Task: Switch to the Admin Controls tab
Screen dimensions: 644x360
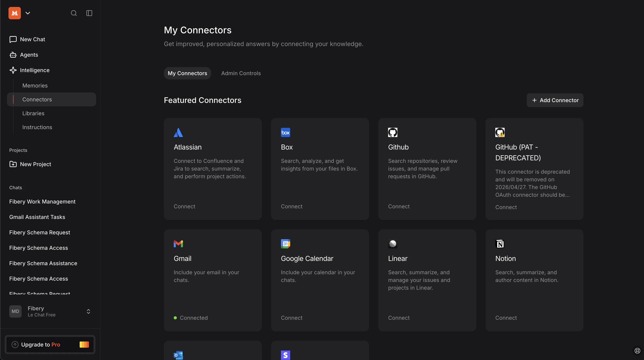Action: pos(241,73)
